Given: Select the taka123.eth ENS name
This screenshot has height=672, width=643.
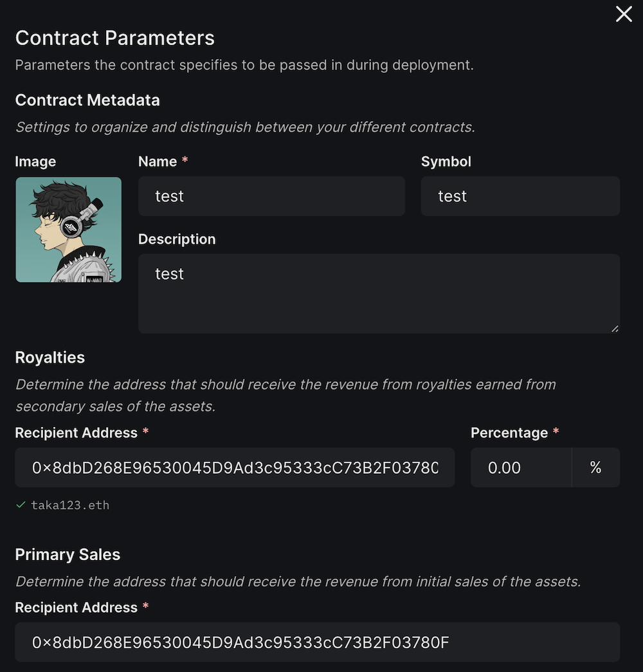Looking at the screenshot, I should click(x=71, y=505).
